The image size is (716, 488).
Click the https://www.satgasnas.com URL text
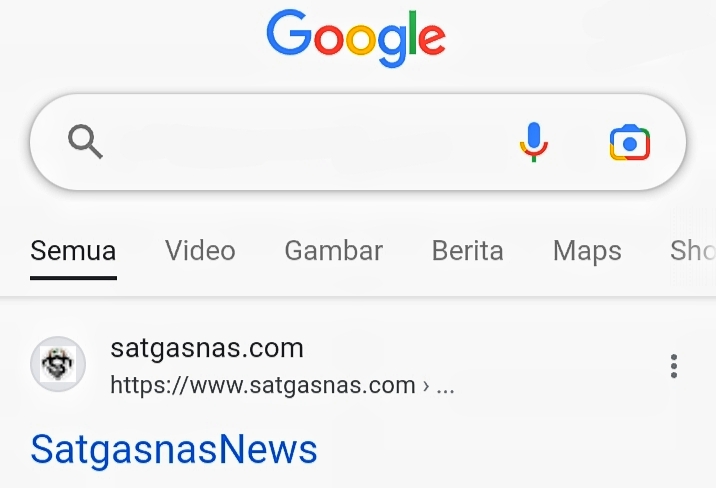coord(263,385)
